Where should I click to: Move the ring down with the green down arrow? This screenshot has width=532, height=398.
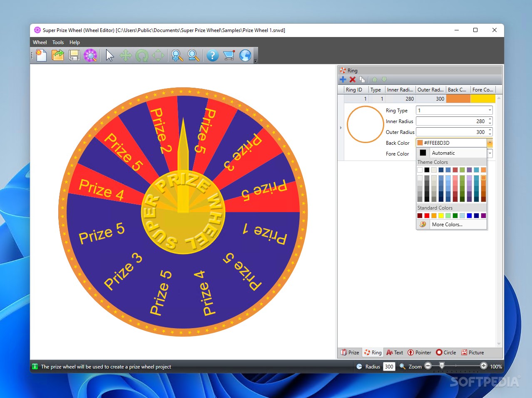point(384,79)
